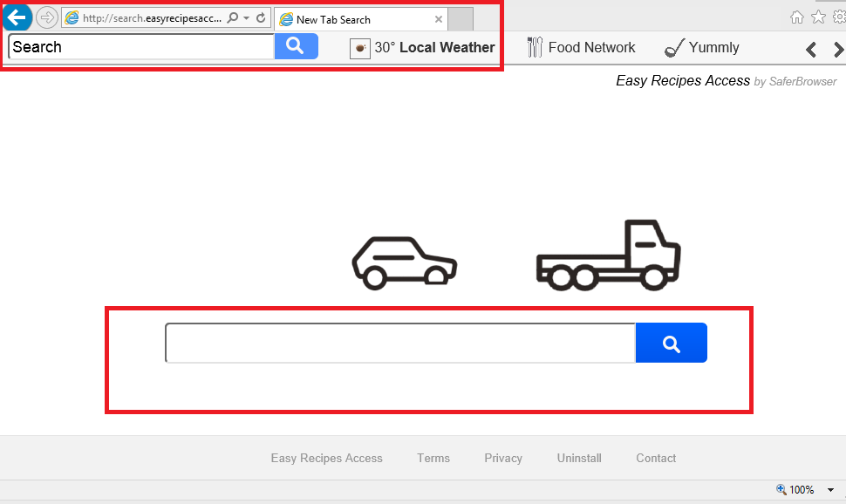Click the address bar URL field
This screenshot has width=846, height=504.
(x=151, y=18)
